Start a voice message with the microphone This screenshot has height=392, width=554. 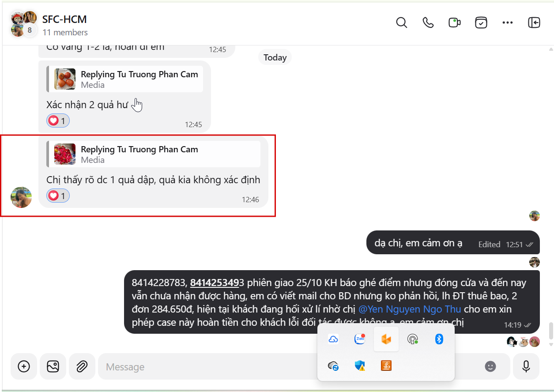tap(526, 366)
